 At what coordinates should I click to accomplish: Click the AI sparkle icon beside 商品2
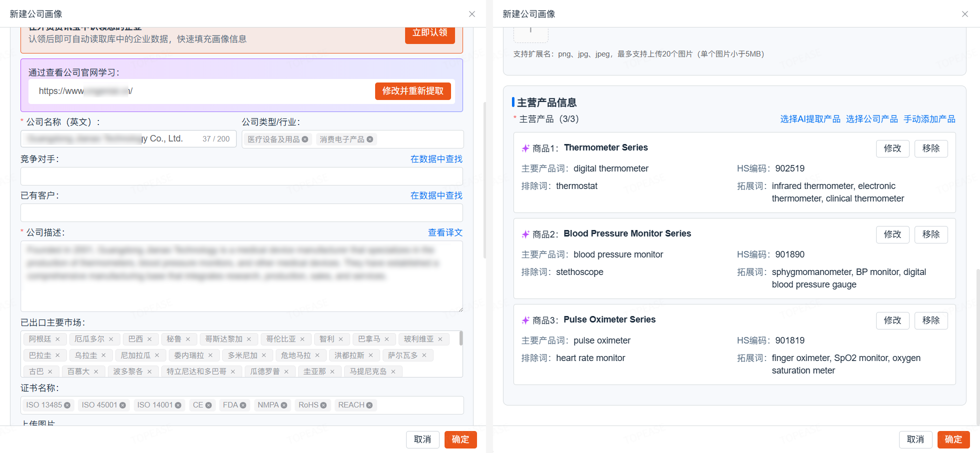coord(525,234)
